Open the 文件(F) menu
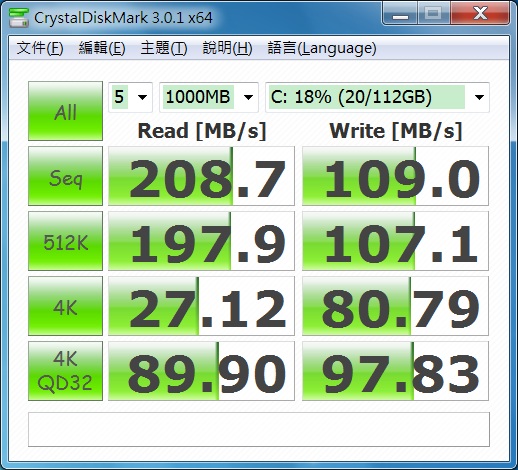 [x=40, y=48]
